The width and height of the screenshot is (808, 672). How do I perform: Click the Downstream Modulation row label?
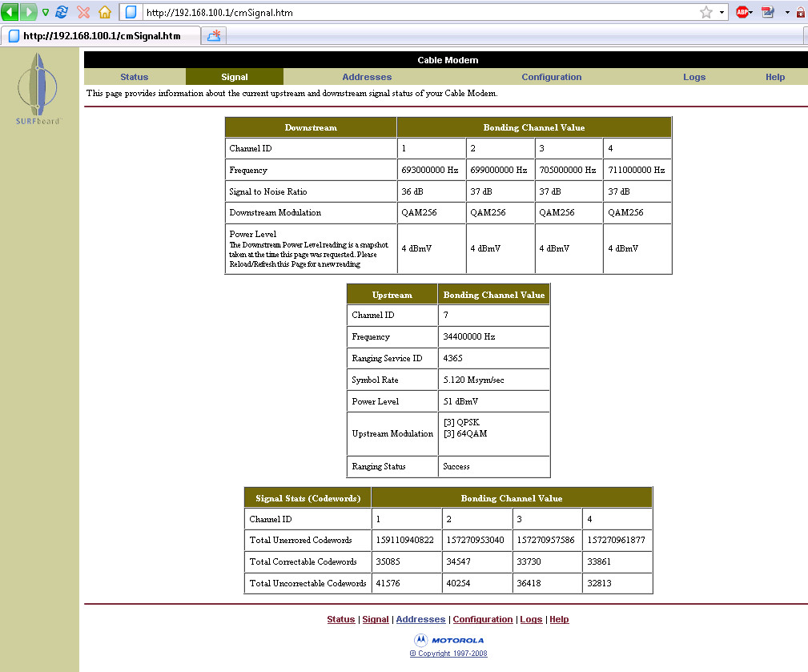click(x=275, y=212)
